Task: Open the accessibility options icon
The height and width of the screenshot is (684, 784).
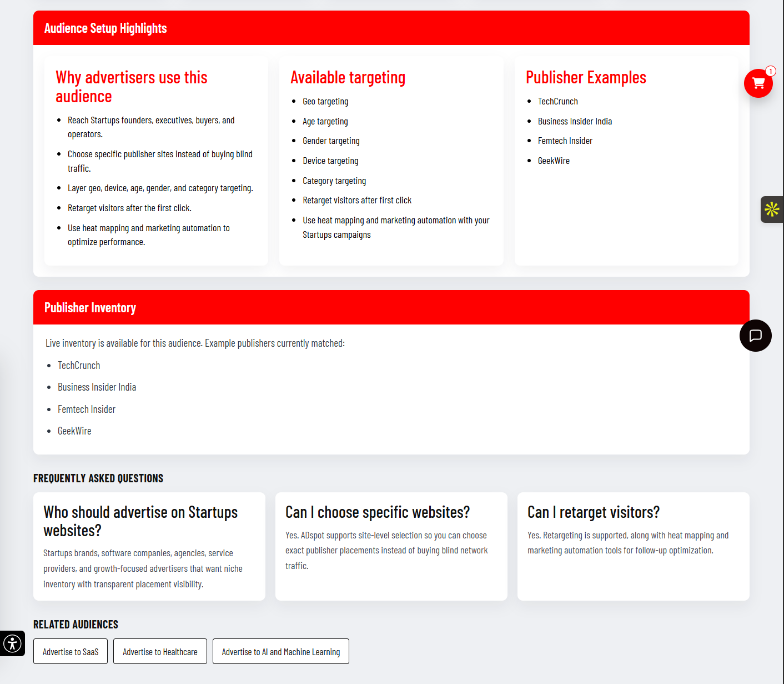Action: coord(12,643)
